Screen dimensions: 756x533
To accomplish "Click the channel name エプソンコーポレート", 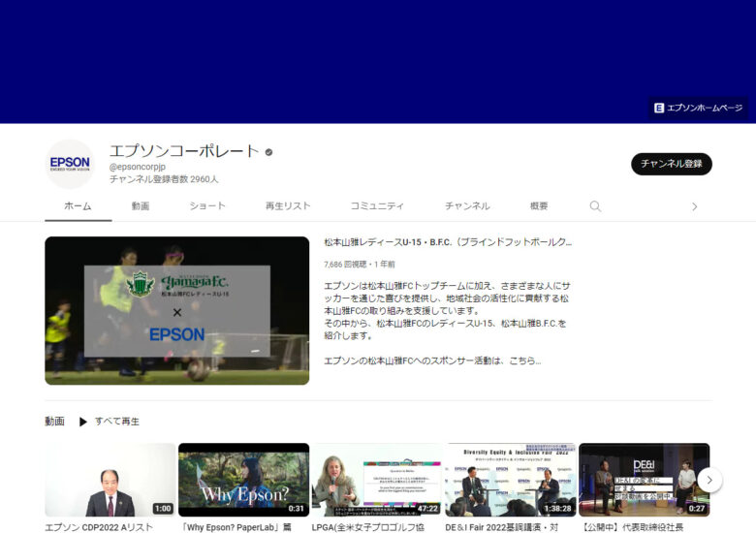I will tap(185, 151).
